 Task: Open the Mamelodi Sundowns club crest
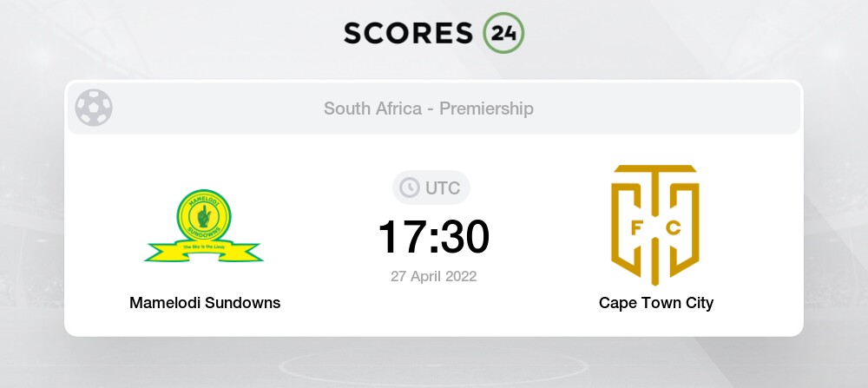[x=204, y=226]
